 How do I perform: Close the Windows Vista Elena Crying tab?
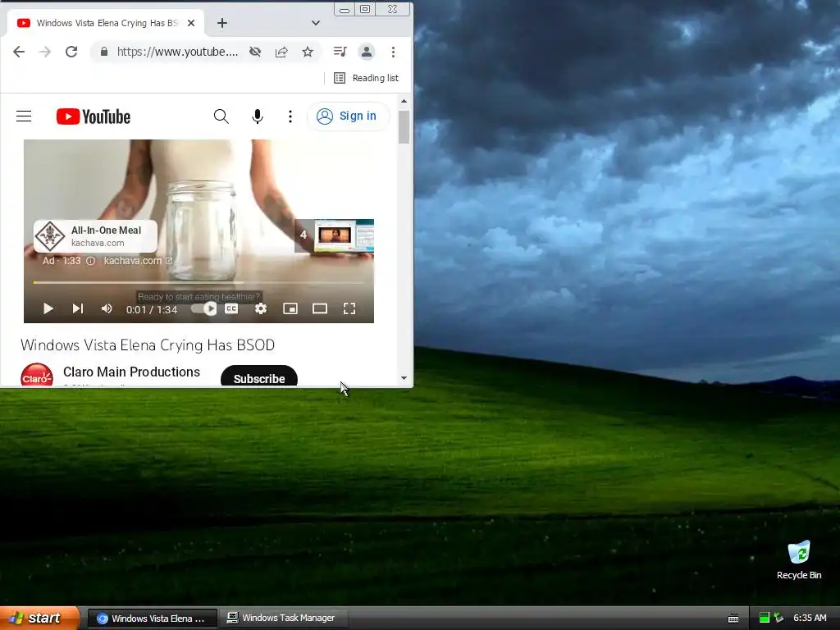click(191, 23)
